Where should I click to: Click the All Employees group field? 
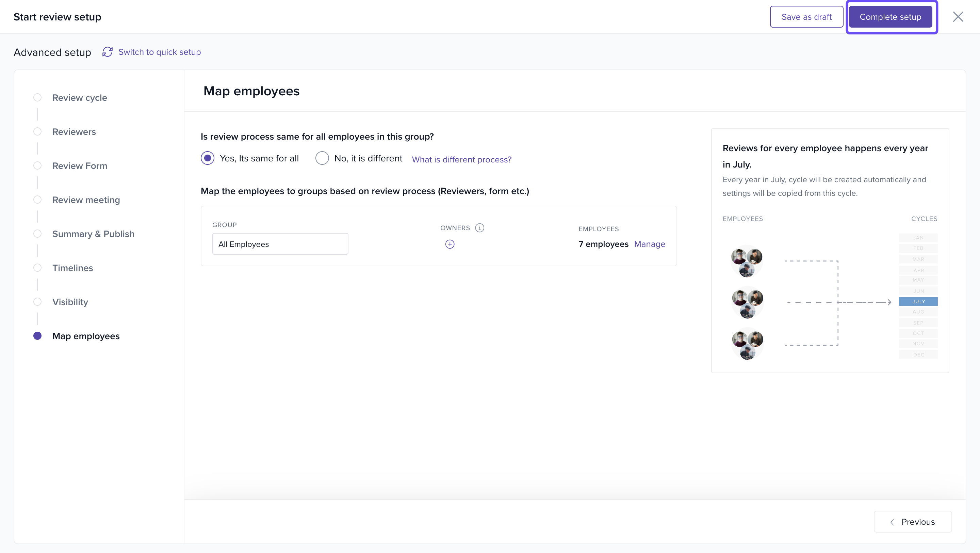(280, 244)
